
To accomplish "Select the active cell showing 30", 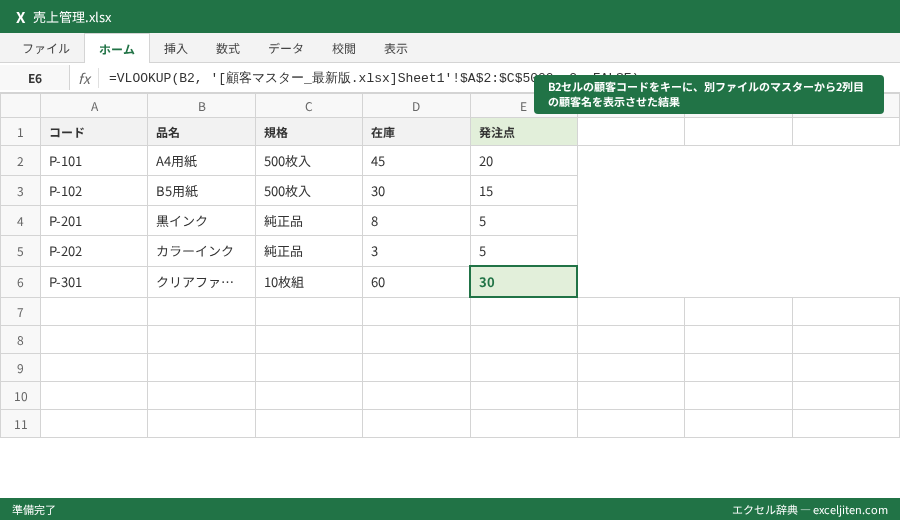I will (x=523, y=282).
